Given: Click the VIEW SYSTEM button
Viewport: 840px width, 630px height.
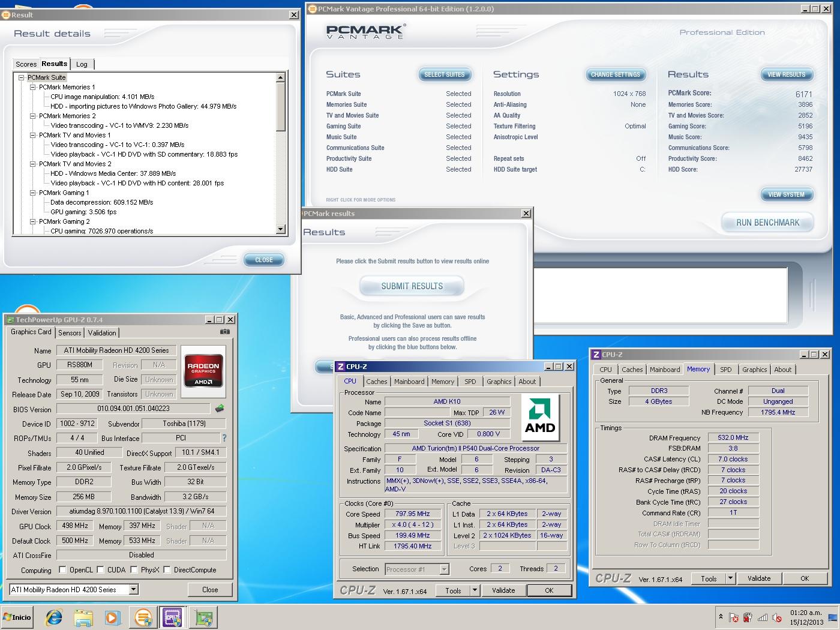Looking at the screenshot, I should pyautogui.click(x=787, y=194).
